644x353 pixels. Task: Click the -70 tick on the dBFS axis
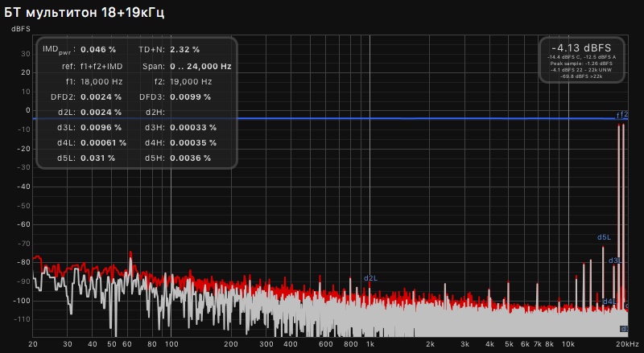(x=24, y=244)
